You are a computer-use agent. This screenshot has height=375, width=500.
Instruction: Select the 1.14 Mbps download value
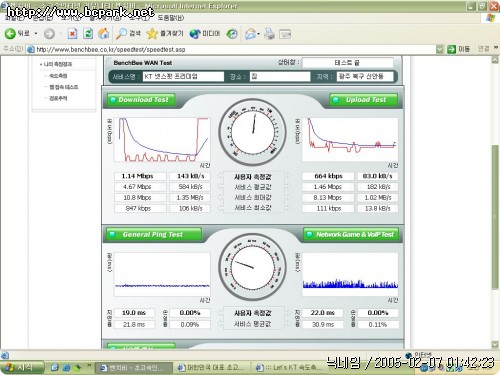pos(137,176)
